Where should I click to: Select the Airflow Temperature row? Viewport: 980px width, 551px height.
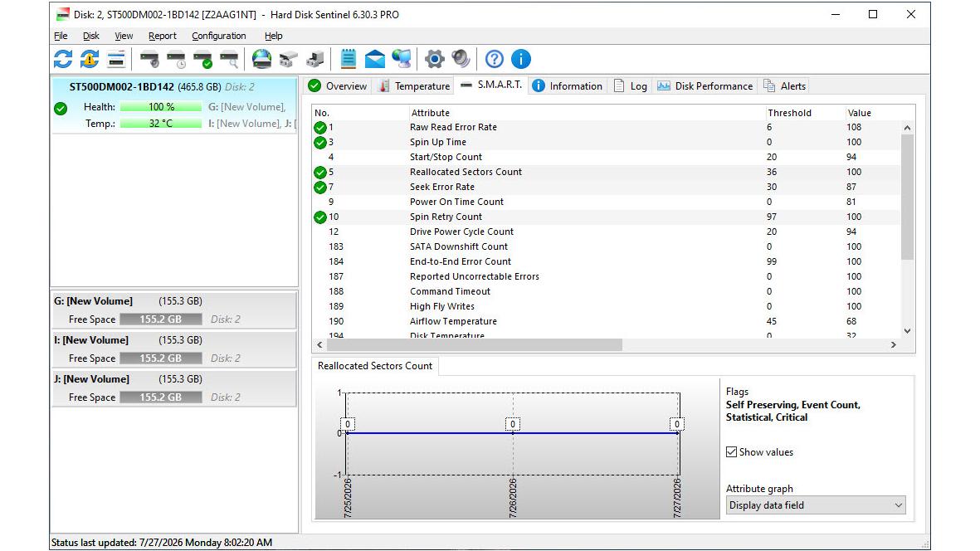tap(607, 321)
